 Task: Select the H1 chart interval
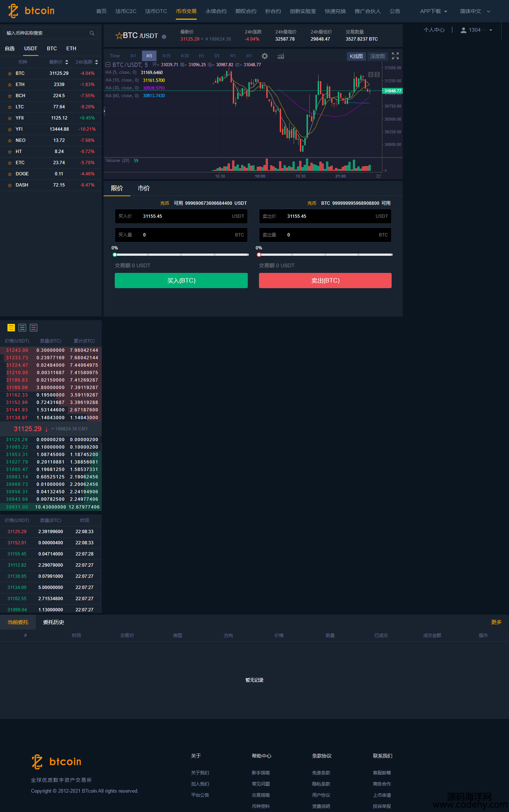(x=201, y=56)
